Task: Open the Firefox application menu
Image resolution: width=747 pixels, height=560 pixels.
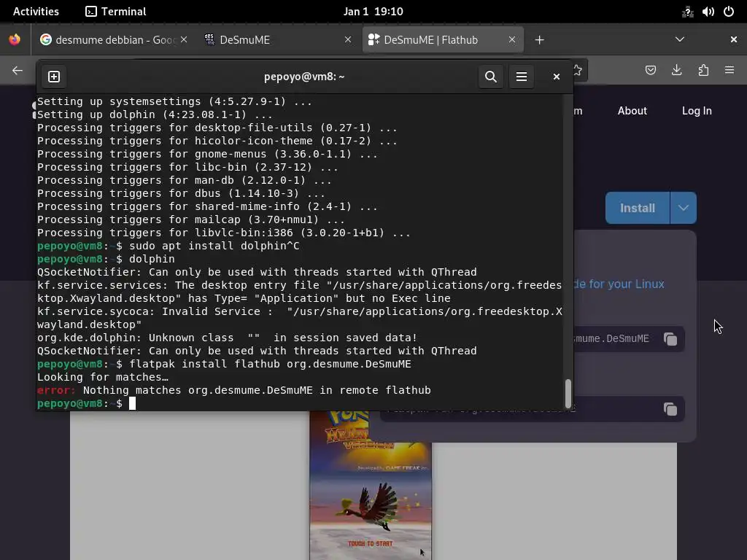Action: [729, 71]
